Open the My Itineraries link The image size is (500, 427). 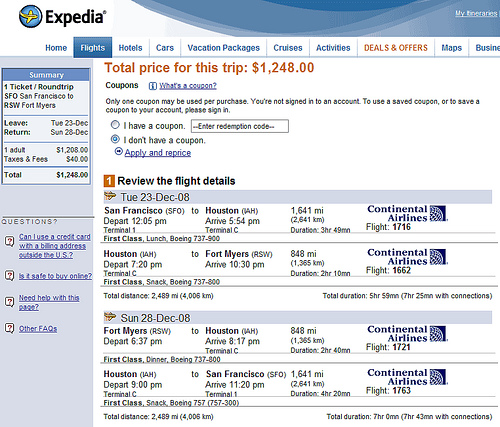(476, 13)
